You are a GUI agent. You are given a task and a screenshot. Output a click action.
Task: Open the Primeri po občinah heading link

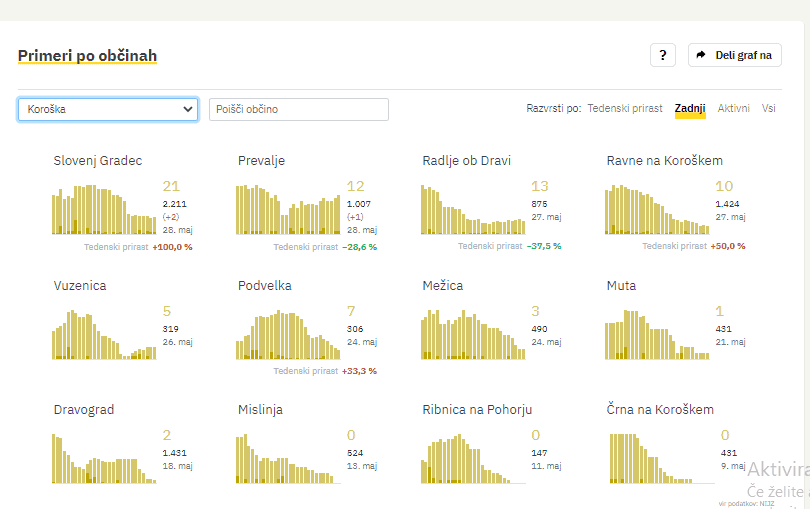click(87, 56)
